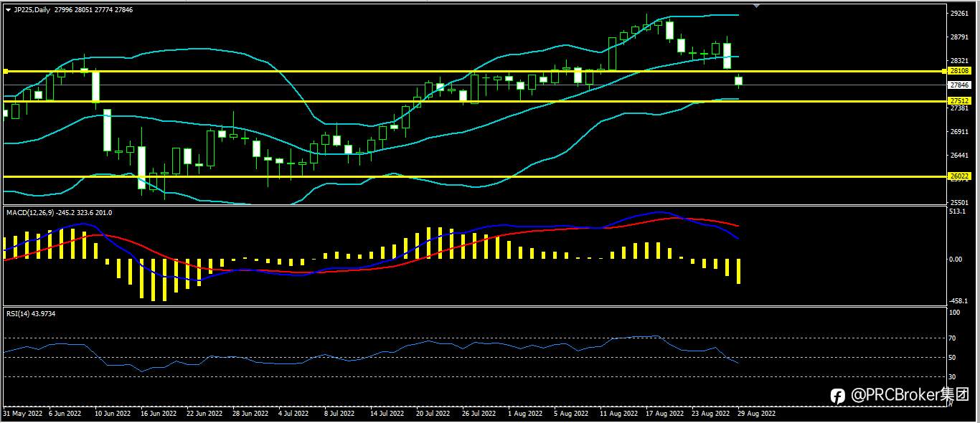The width and height of the screenshot is (980, 423).
Task: Click the 8 Jul 2022 date label
Action: [339, 414]
